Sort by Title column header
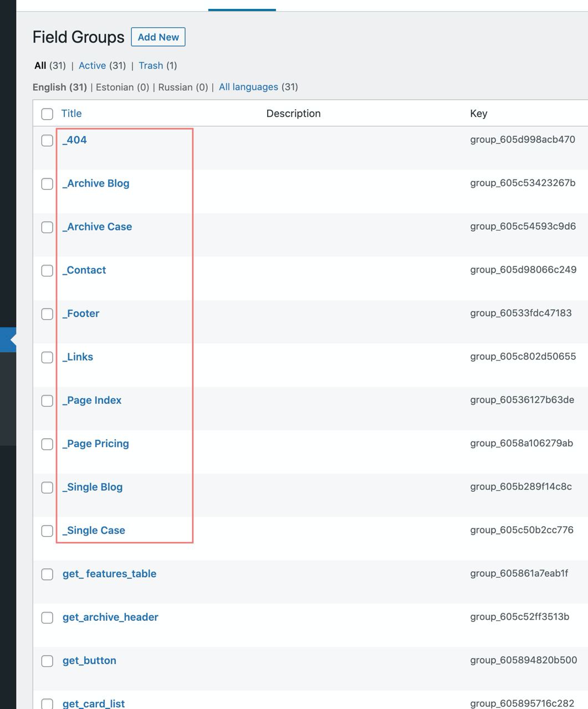This screenshot has width=588, height=709. (x=71, y=114)
